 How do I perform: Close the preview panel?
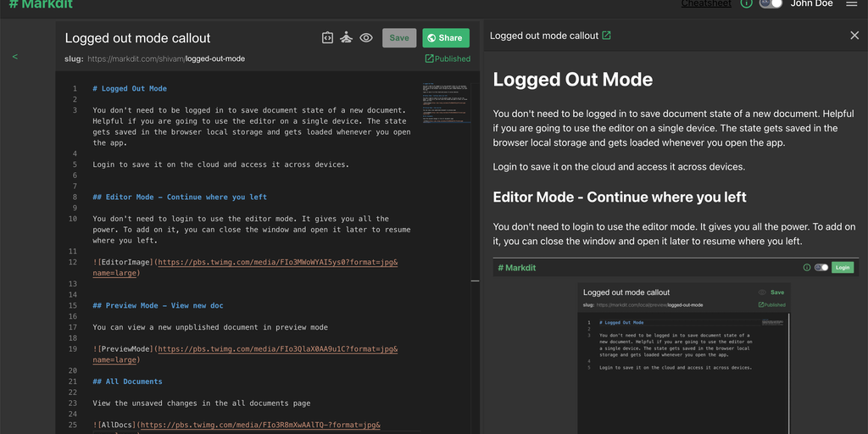(854, 36)
